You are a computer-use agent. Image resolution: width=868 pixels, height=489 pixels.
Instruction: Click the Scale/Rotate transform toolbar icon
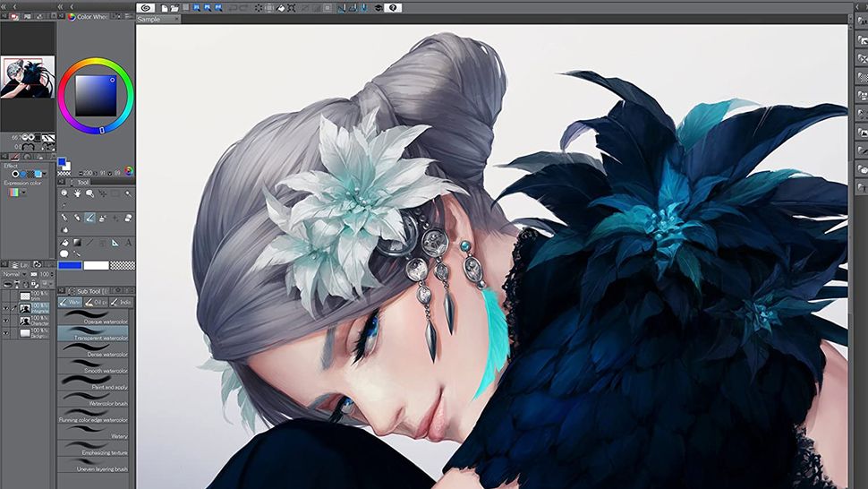tap(292, 8)
